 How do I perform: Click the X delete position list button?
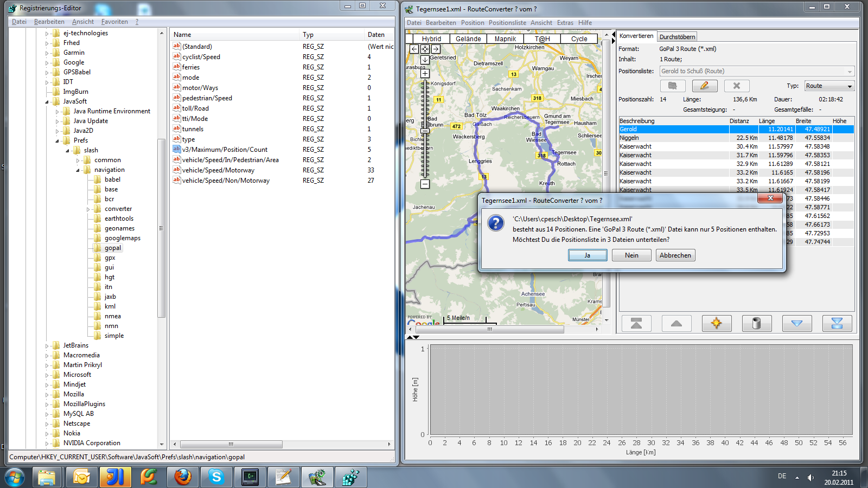(736, 86)
